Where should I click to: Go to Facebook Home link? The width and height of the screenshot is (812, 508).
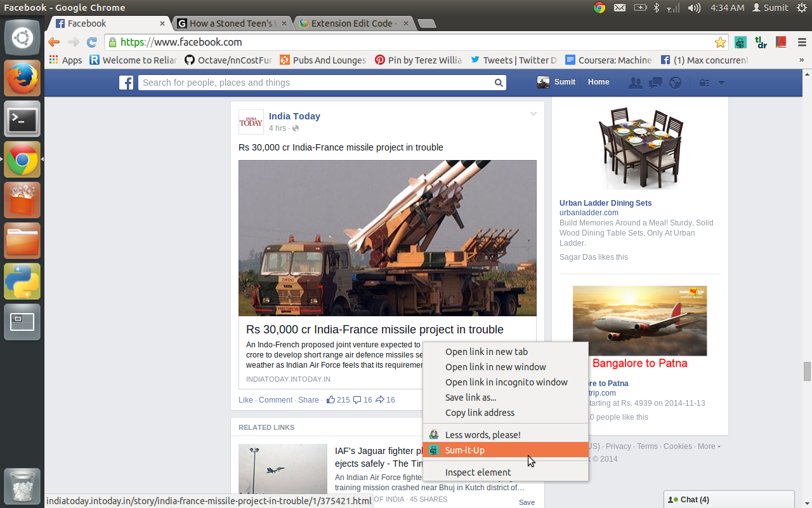(x=598, y=82)
